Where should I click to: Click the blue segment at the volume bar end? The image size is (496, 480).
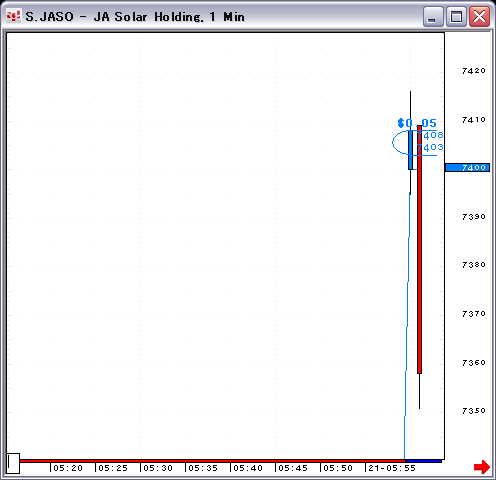coord(423,461)
